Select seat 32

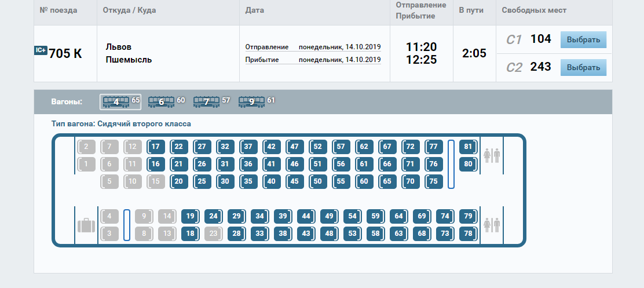[x=225, y=147]
